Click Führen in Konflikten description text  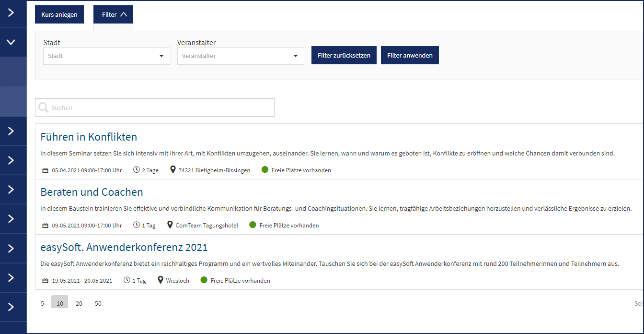coord(327,154)
